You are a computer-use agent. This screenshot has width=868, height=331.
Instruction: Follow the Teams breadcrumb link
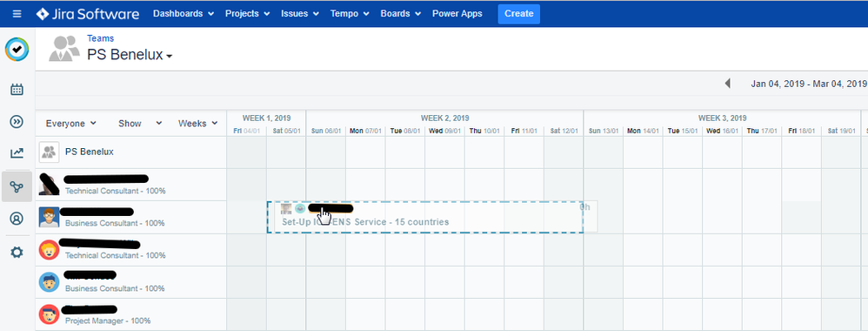pyautogui.click(x=100, y=38)
